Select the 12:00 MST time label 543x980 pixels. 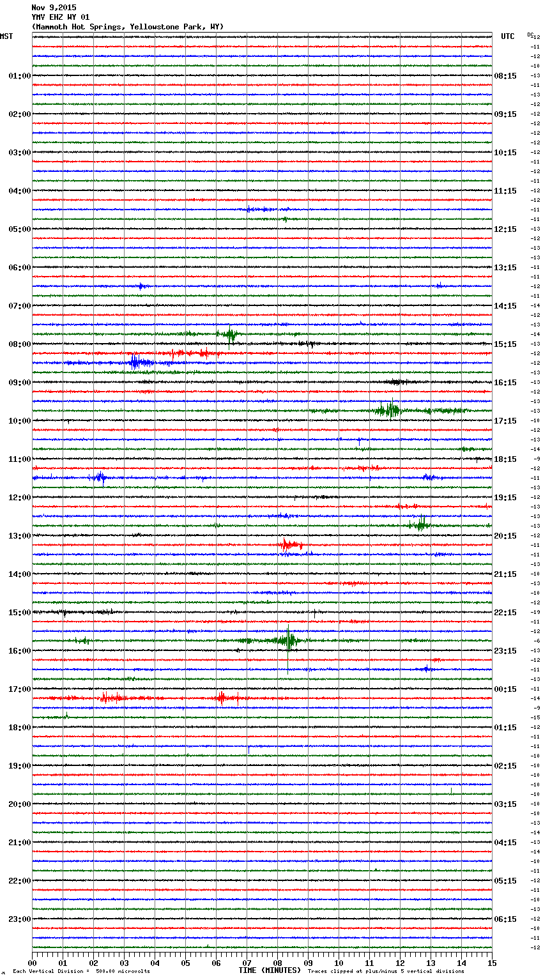[x=20, y=498]
